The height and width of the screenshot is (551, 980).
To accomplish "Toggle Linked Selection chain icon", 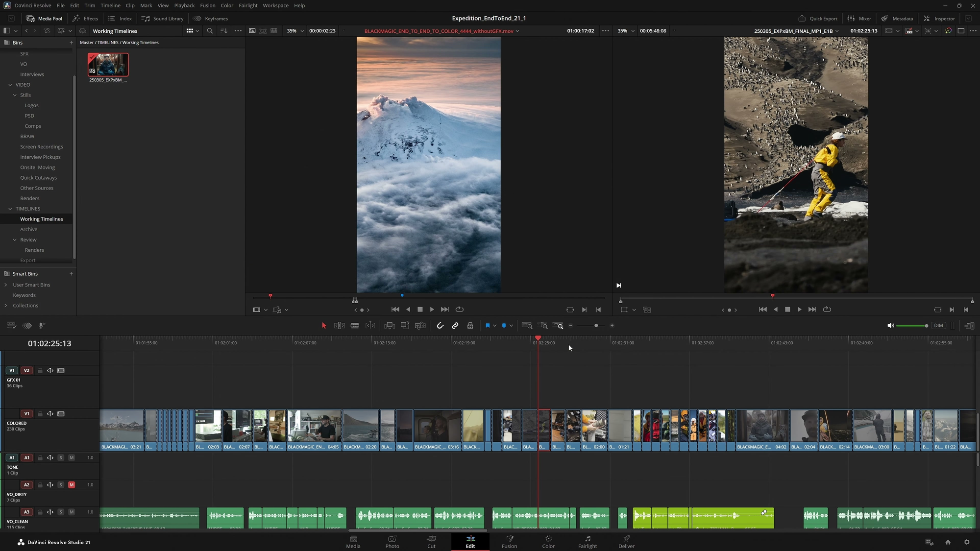I will 455,326.
